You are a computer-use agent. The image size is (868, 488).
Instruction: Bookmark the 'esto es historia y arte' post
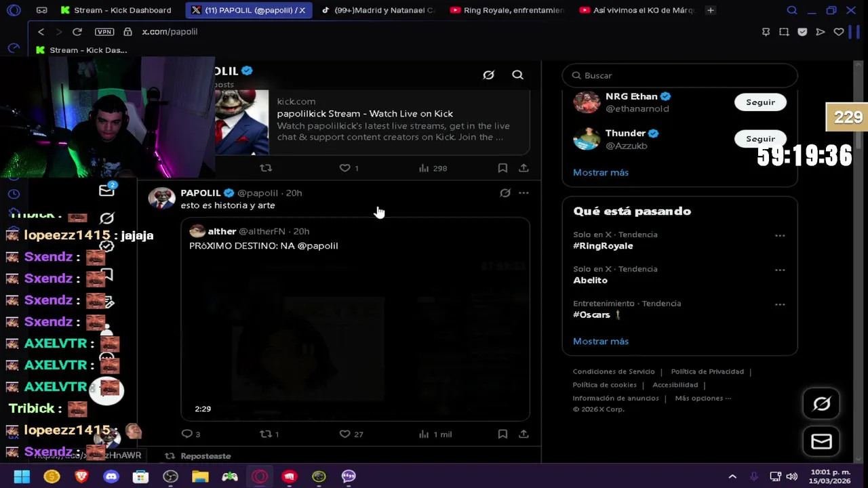click(502, 434)
